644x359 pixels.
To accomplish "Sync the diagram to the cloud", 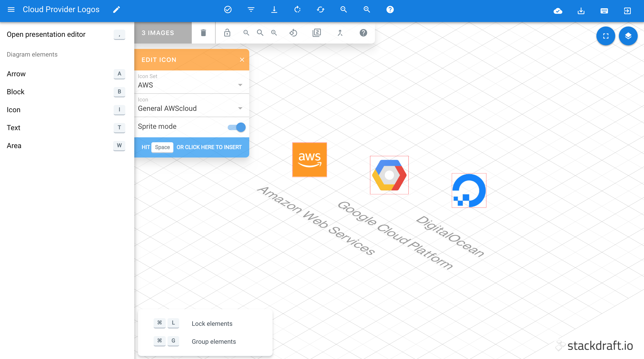I will click(558, 11).
